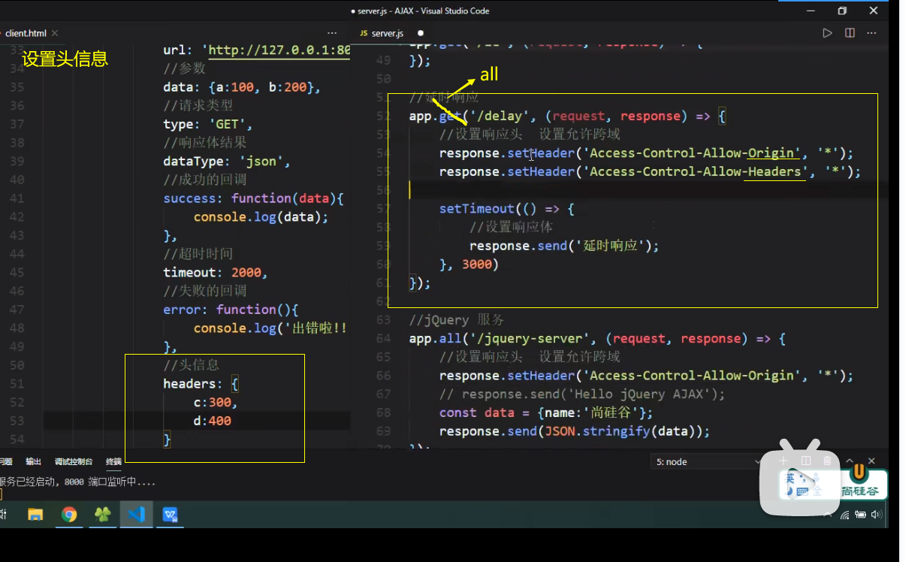Click the 'headers' property in client.html
This screenshot has width=924, height=562.
point(189,384)
